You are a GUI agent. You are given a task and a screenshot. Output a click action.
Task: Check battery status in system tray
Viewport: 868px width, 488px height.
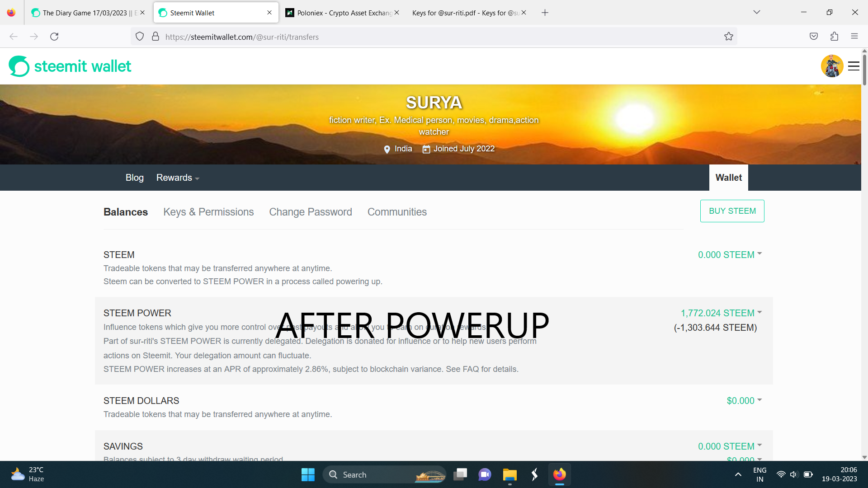point(808,474)
